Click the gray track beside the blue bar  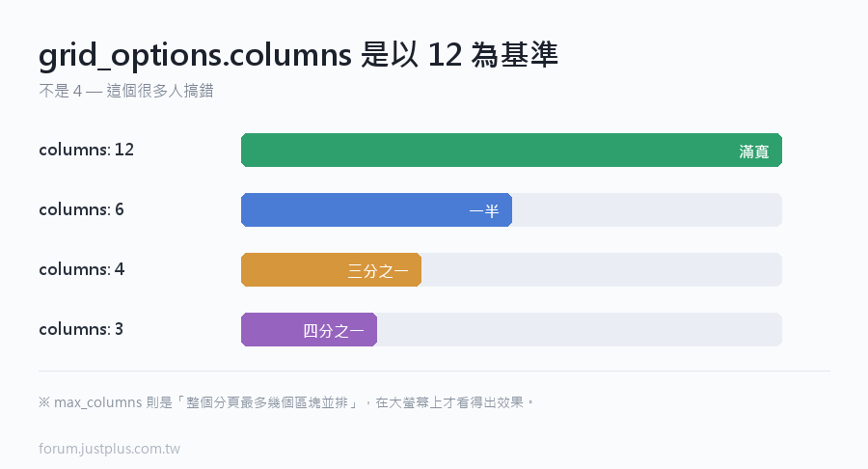click(x=647, y=209)
